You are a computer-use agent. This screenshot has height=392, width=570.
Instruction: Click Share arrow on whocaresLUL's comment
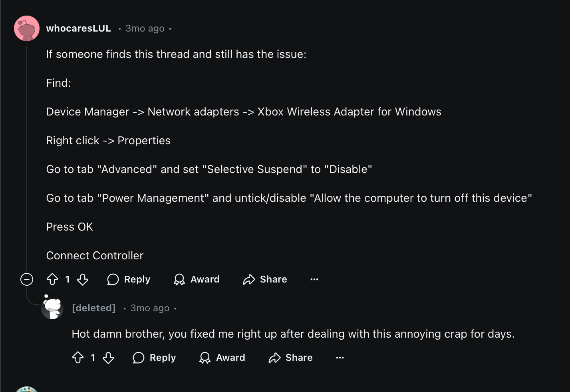pos(249,279)
